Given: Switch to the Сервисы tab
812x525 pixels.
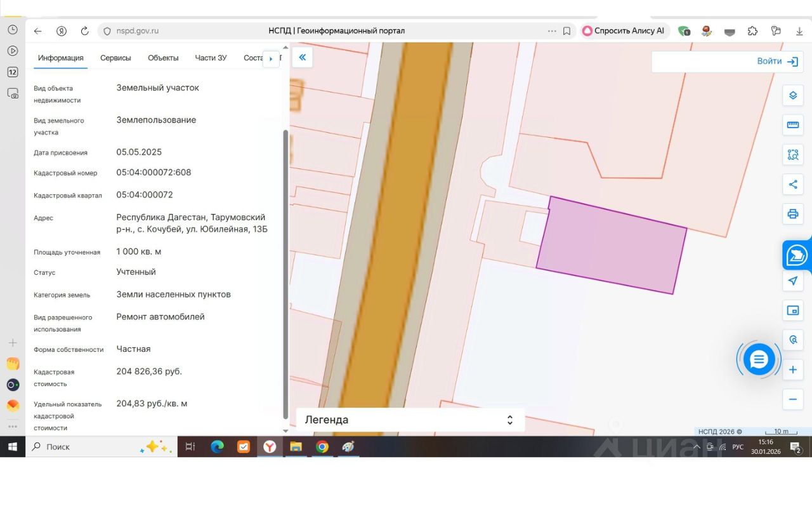Looking at the screenshot, I should pyautogui.click(x=115, y=58).
